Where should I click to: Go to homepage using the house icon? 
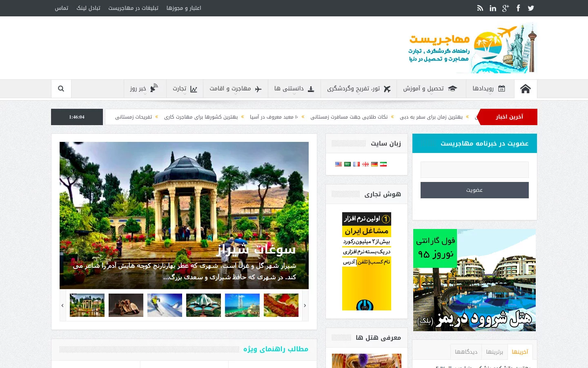526,88
